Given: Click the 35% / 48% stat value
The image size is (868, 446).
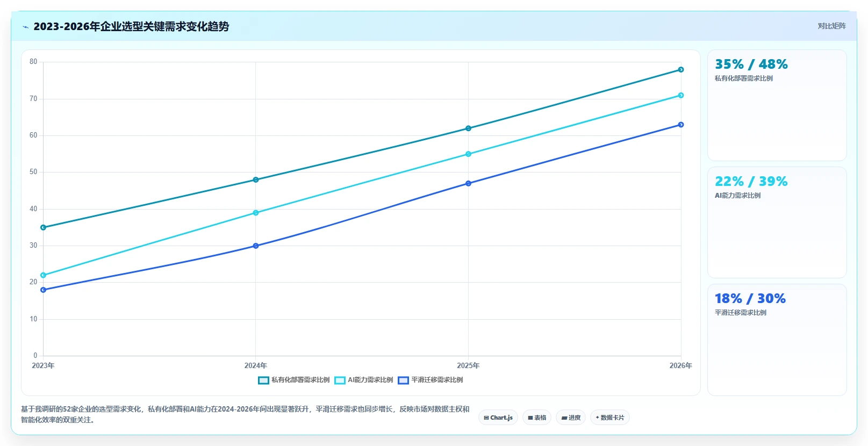Looking at the screenshot, I should pyautogui.click(x=751, y=64).
